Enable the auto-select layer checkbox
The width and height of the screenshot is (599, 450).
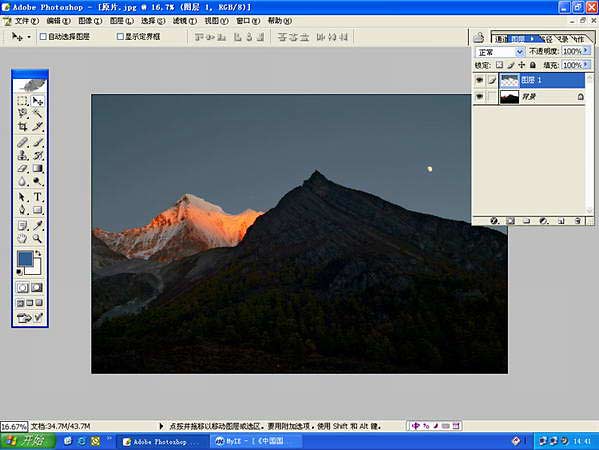[x=43, y=36]
